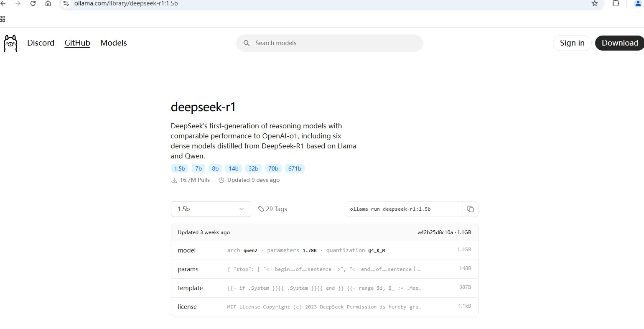Open the GitHub link

click(77, 43)
